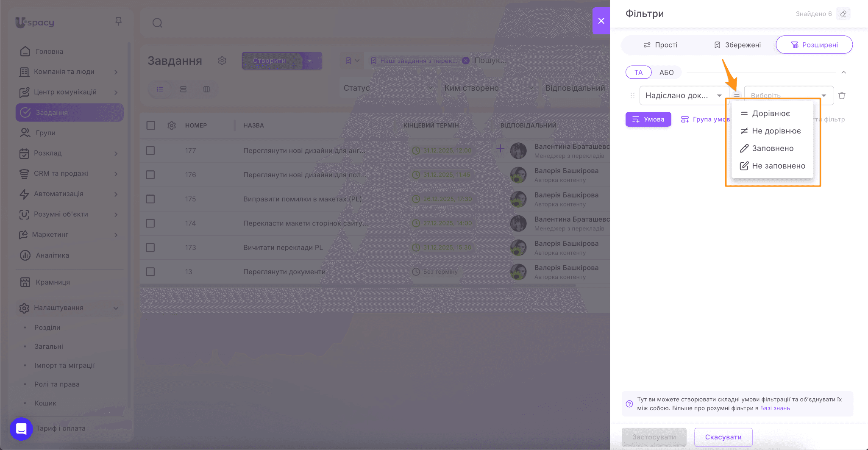The height and width of the screenshot is (450, 868).
Task: Choose Дорівнює operator
Action: (x=772, y=114)
